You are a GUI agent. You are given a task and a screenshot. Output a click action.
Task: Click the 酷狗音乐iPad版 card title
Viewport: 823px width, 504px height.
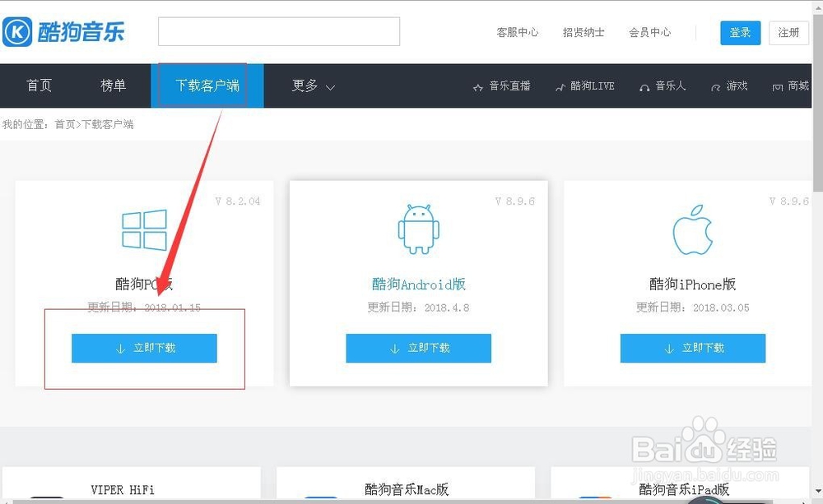point(684,490)
